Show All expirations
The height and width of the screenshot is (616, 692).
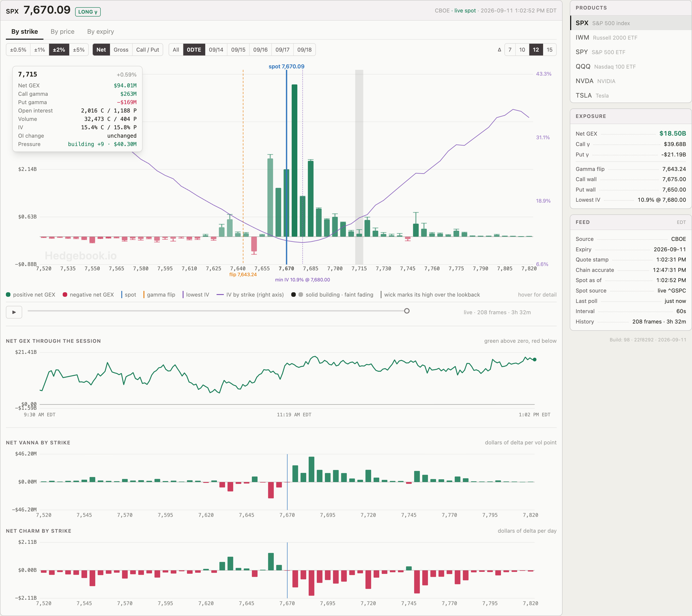[176, 50]
